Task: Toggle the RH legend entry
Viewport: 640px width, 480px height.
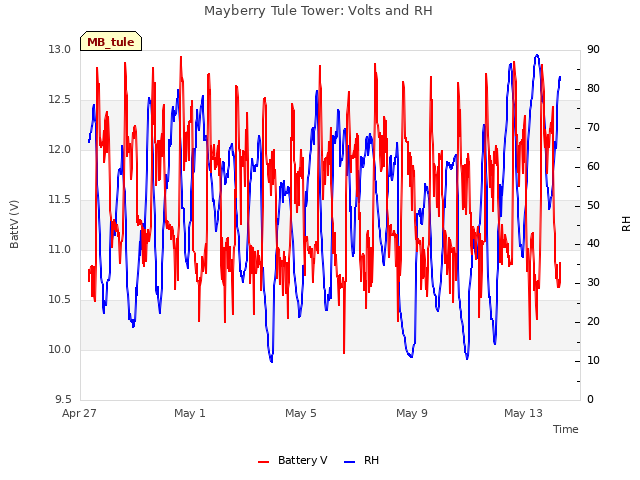Action: tap(362, 460)
